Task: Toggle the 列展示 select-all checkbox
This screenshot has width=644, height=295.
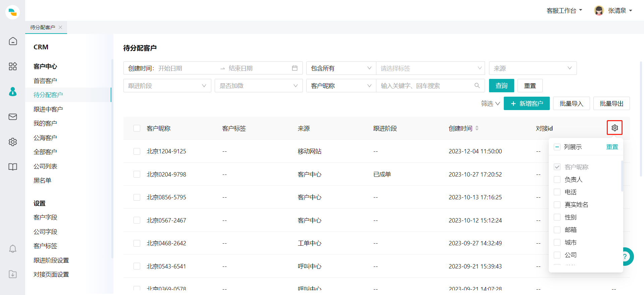Action: point(557,147)
